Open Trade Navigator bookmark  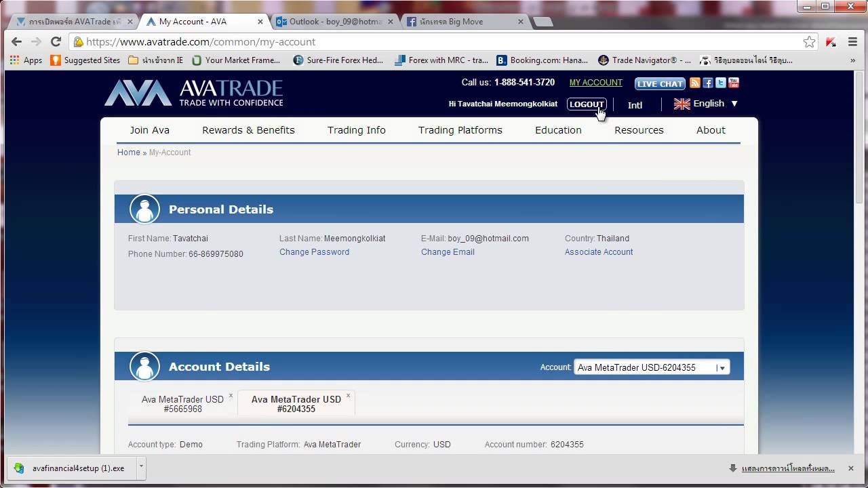[644, 60]
